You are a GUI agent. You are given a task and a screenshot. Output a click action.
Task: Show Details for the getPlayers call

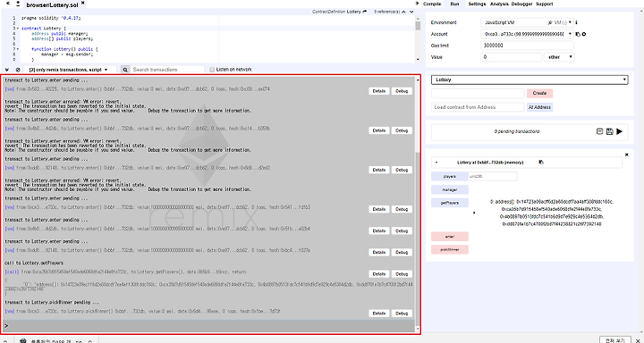pos(379,273)
